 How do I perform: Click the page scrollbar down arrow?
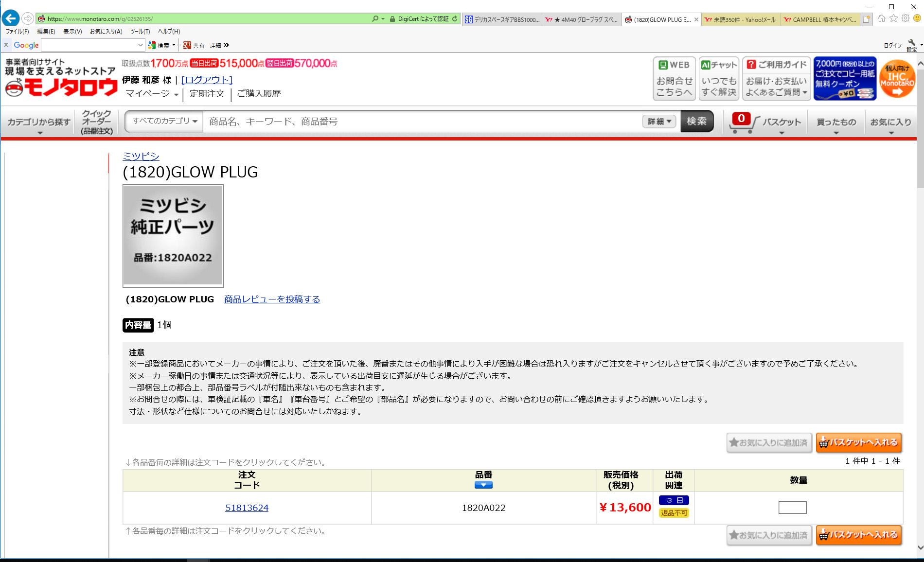[920, 547]
